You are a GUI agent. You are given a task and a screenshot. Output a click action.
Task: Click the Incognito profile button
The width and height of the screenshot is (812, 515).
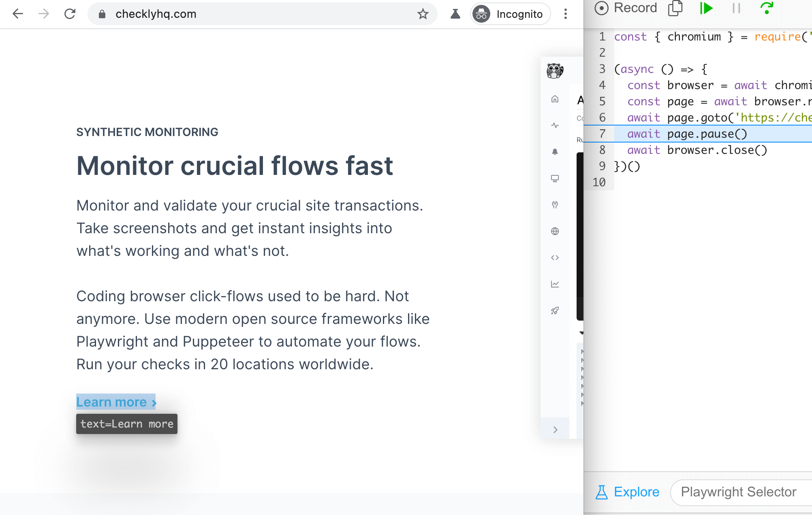510,14
